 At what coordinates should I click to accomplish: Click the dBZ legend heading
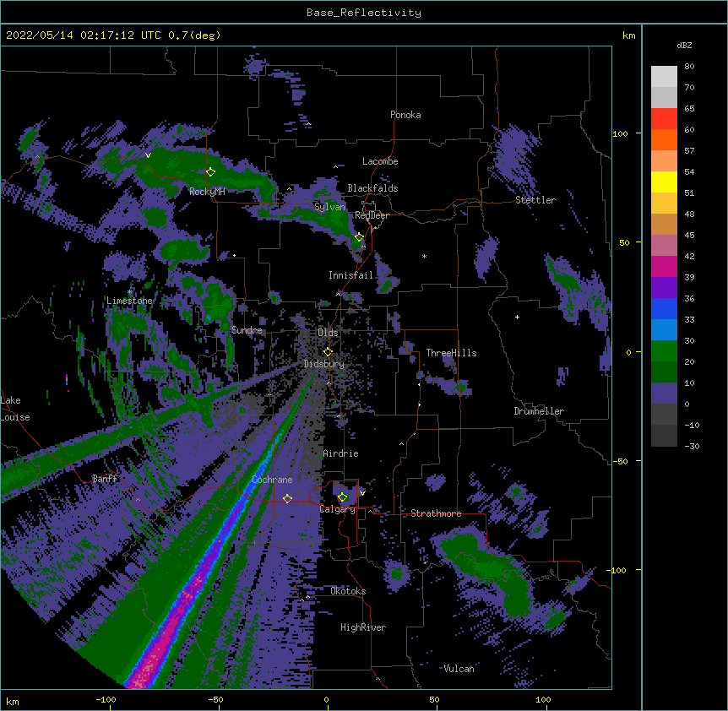coord(684,45)
